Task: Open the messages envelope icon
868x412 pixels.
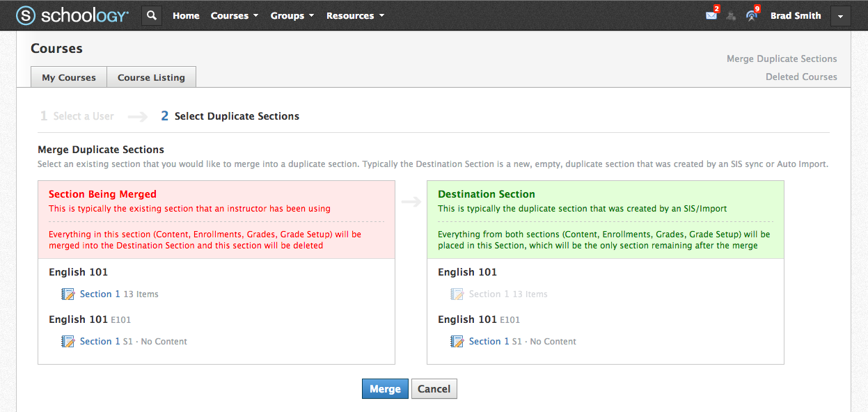Action: [711, 15]
